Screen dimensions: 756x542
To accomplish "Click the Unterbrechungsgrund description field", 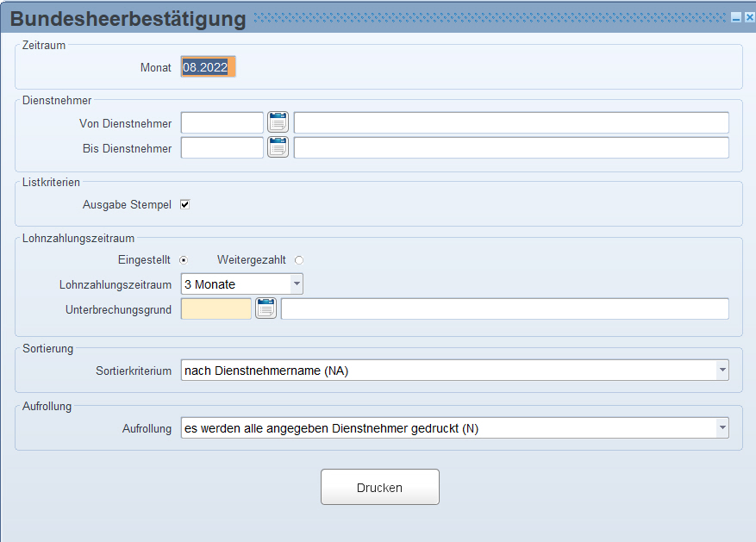I will click(x=504, y=308).
